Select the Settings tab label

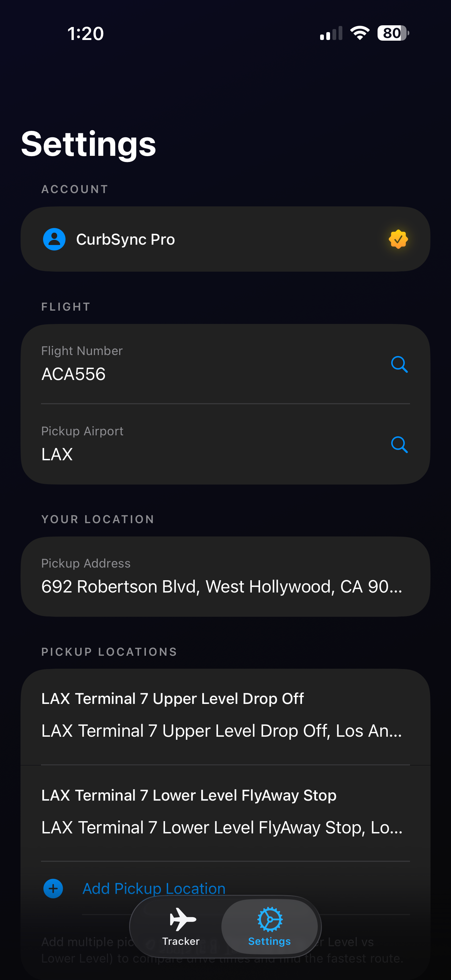pos(269,941)
